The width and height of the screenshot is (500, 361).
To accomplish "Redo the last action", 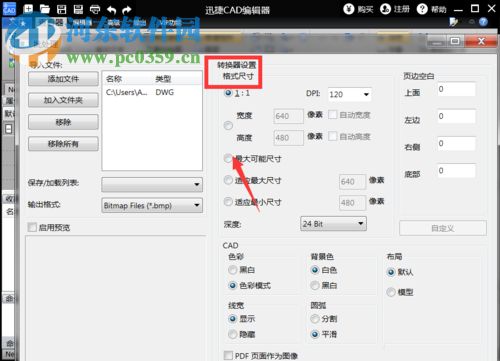I will tap(127, 10).
